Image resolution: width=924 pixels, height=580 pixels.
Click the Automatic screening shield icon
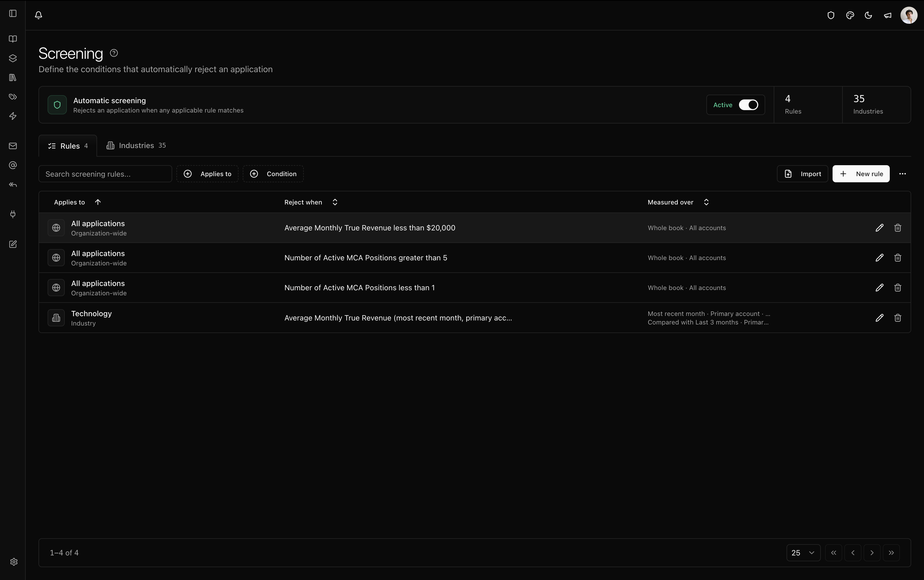[57, 105]
